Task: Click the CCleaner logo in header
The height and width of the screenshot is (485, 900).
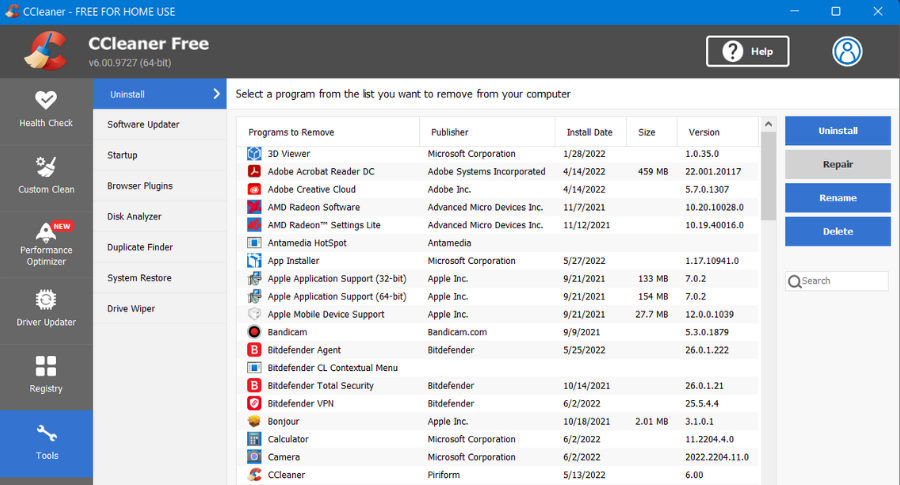Action: 46,51
